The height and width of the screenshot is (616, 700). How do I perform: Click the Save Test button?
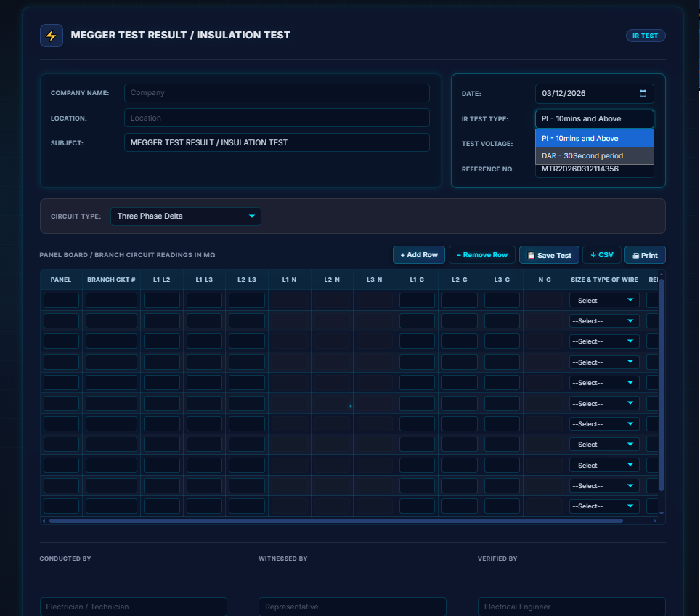click(549, 255)
